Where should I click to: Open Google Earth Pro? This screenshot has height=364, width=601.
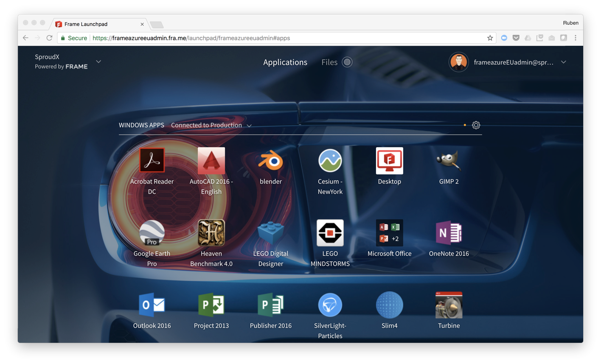pos(152,233)
